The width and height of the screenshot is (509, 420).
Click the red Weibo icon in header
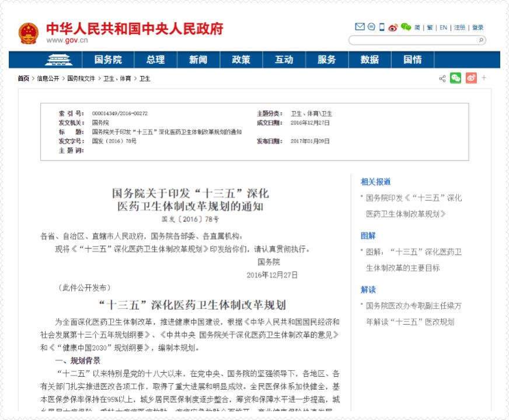(x=393, y=27)
